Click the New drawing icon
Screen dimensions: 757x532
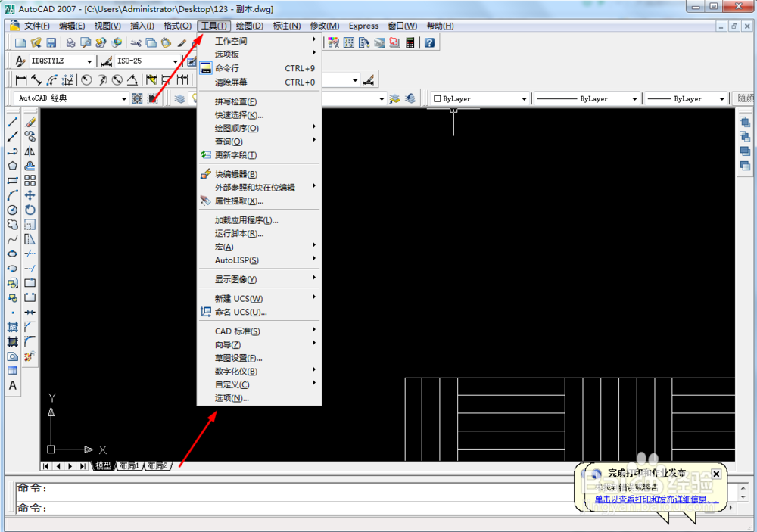20,43
